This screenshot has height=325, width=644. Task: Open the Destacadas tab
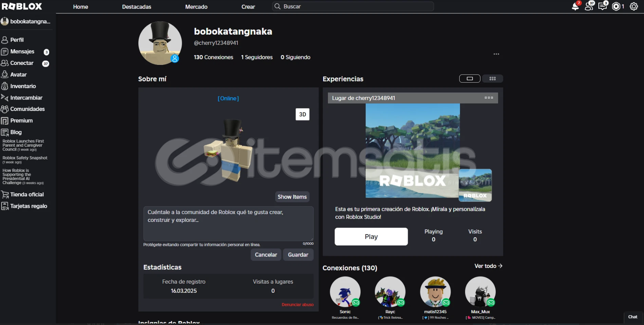coord(136,7)
